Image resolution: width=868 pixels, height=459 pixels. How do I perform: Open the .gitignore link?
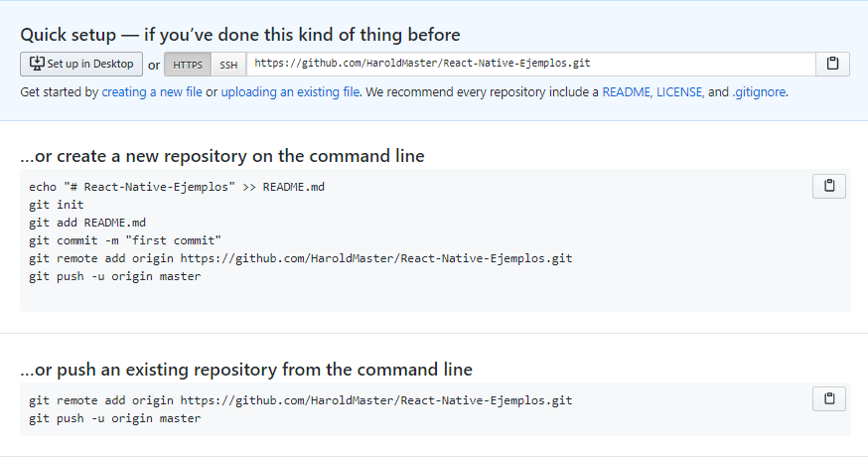click(x=759, y=92)
